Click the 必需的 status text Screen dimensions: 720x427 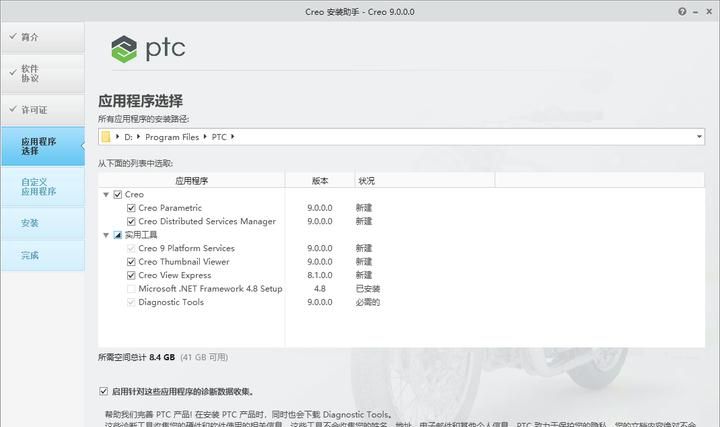click(368, 302)
